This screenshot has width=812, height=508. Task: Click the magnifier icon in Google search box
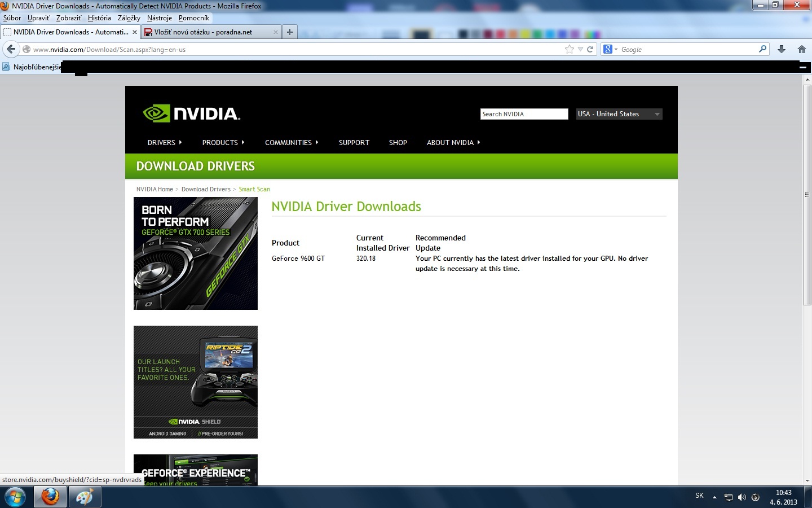pos(762,49)
